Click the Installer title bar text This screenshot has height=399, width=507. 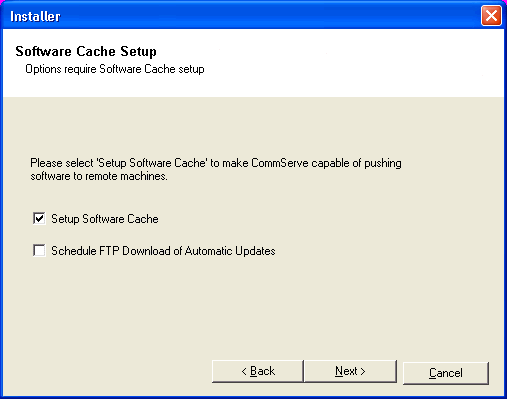(35, 16)
